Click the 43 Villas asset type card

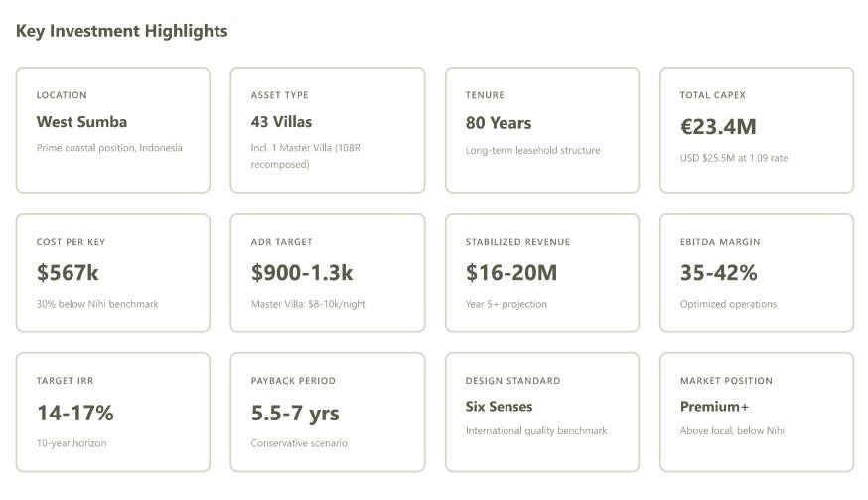(x=327, y=129)
